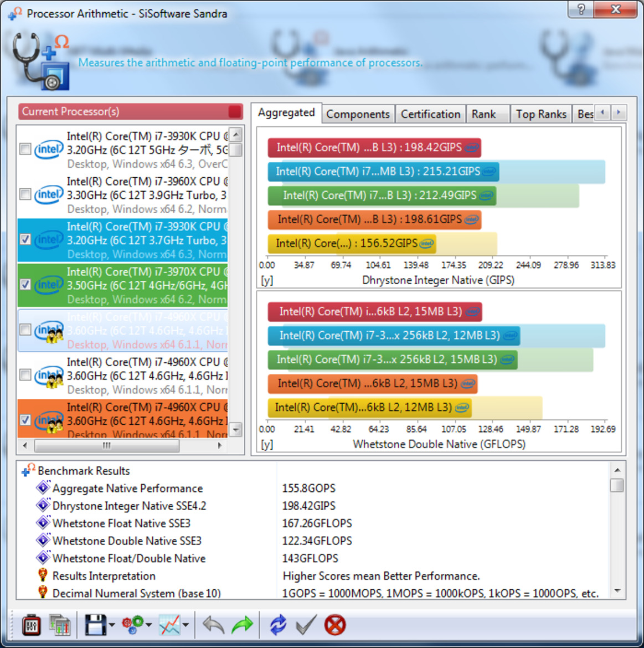Image resolution: width=644 pixels, height=648 pixels.
Task: Click the colored gears options icon
Action: point(132,624)
